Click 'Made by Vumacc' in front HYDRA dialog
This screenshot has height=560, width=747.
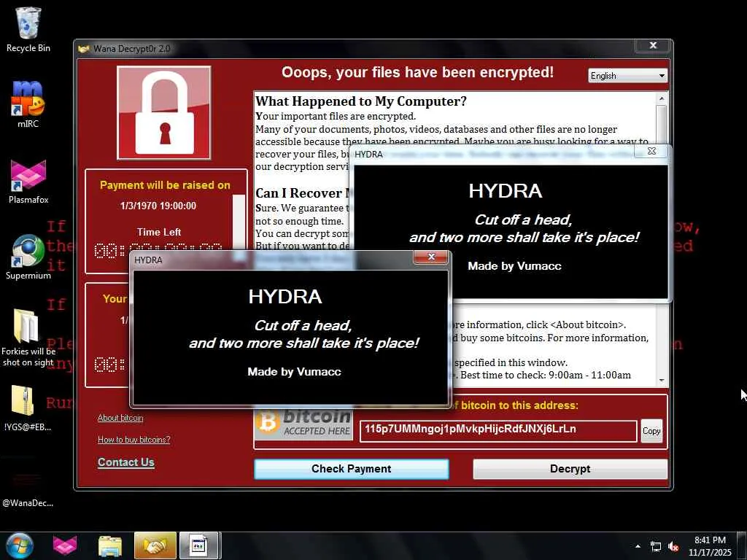pyautogui.click(x=295, y=372)
